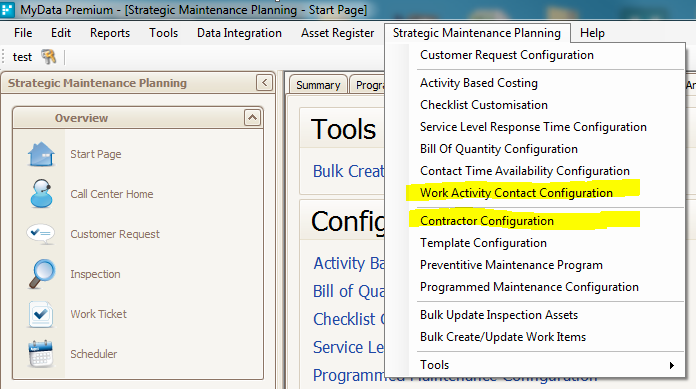Open the Work Ticket checkmark icon
The width and height of the screenshot is (696, 389).
41,314
